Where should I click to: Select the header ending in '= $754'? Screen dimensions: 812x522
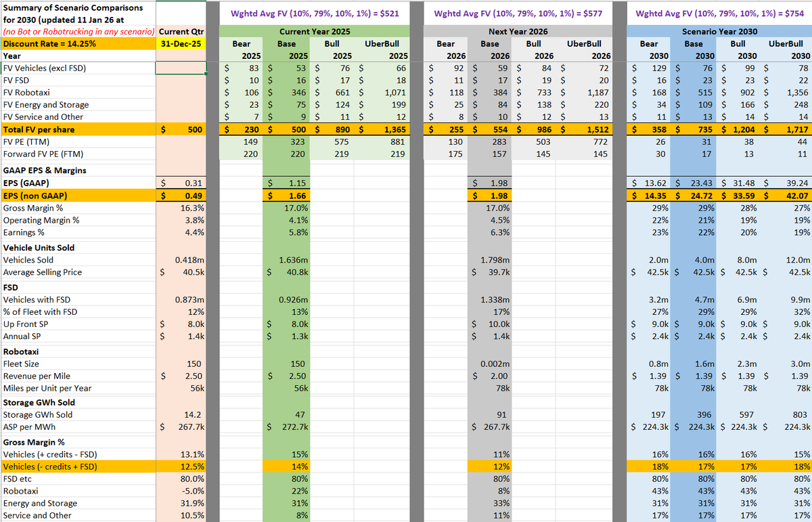coord(719,13)
